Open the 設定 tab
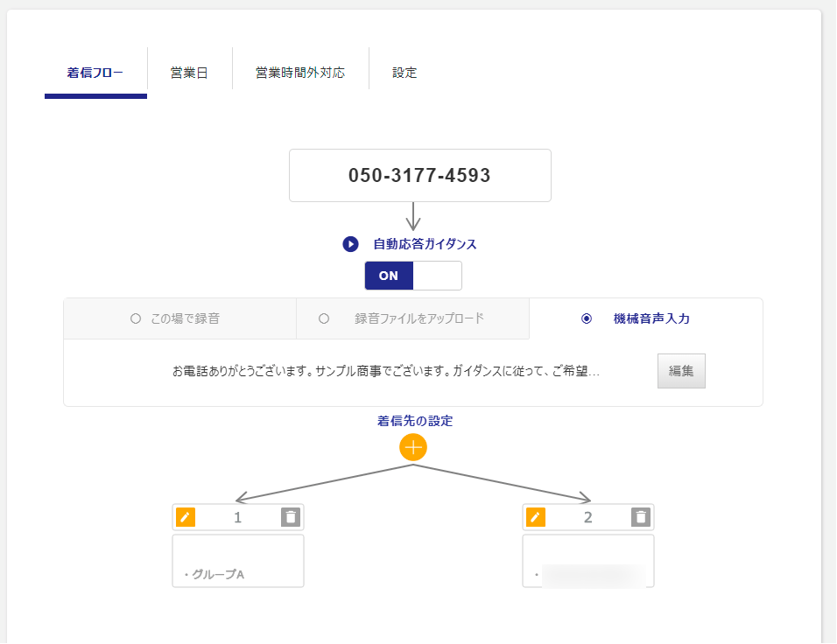 [404, 73]
